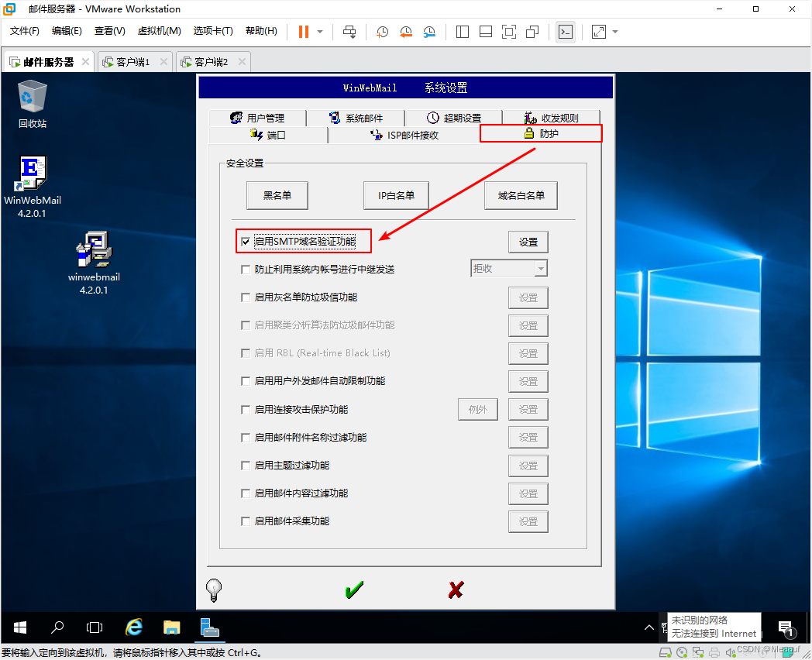
Task: Enable 启用邮件采集功能
Action: coord(246,521)
